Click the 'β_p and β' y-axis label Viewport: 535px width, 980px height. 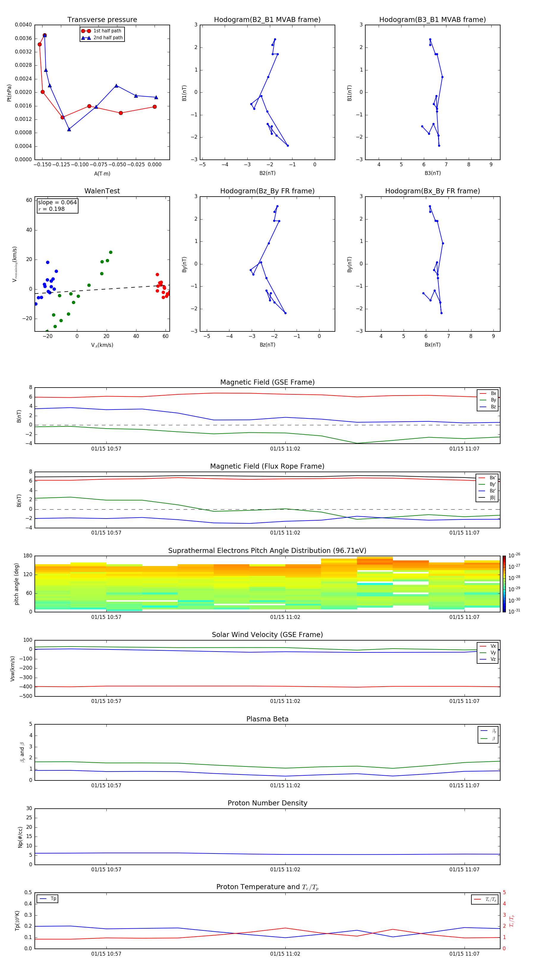[22, 752]
